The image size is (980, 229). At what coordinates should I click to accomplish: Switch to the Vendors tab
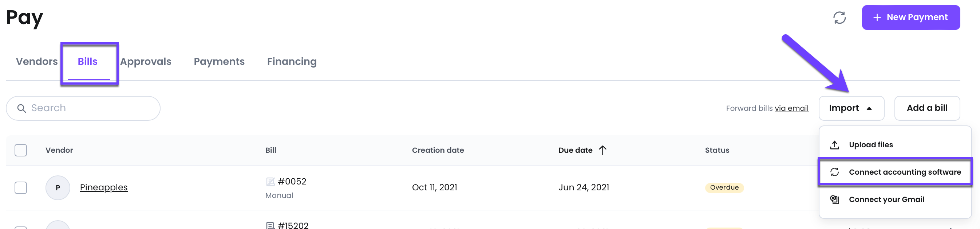click(36, 62)
